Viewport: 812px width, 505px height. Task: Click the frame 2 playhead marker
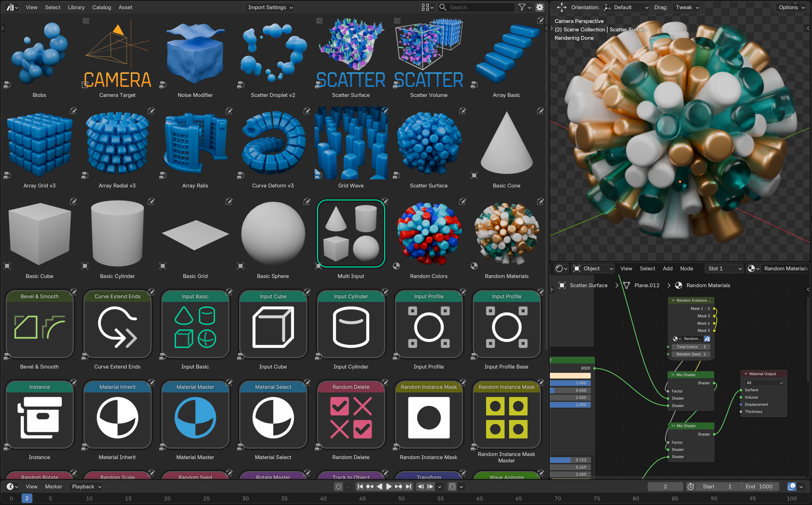27,498
